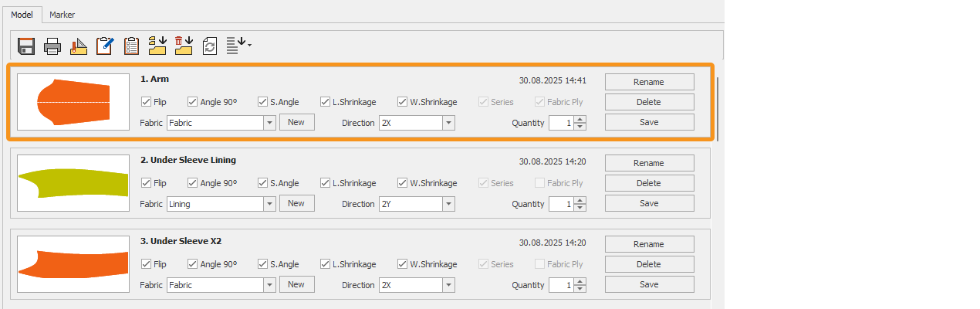This screenshot has height=309, width=980.
Task: Click the ruler and triangle folder icon
Action: tap(79, 46)
